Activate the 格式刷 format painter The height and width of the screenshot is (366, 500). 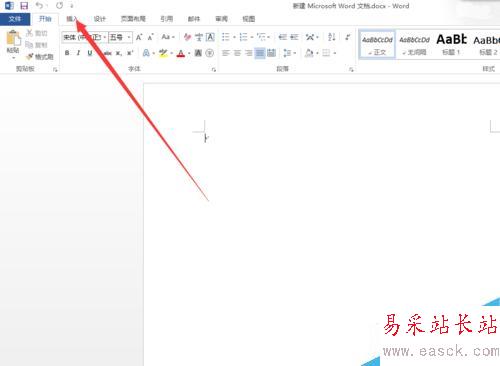coord(40,57)
